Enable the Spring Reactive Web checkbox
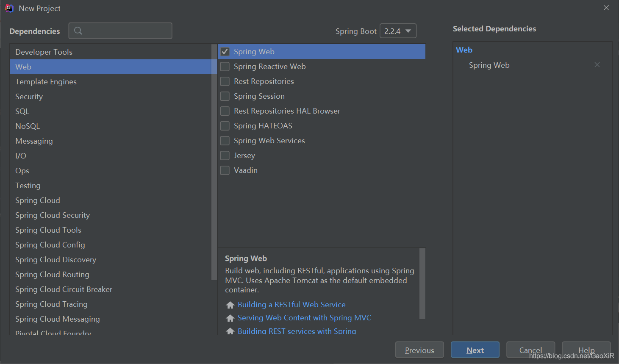The width and height of the screenshot is (619, 364). [225, 67]
